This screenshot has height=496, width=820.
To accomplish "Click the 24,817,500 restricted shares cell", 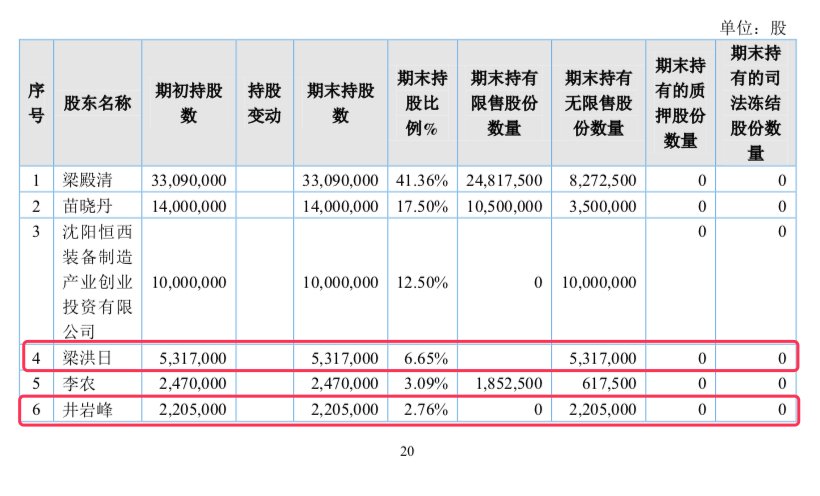I will [x=504, y=181].
